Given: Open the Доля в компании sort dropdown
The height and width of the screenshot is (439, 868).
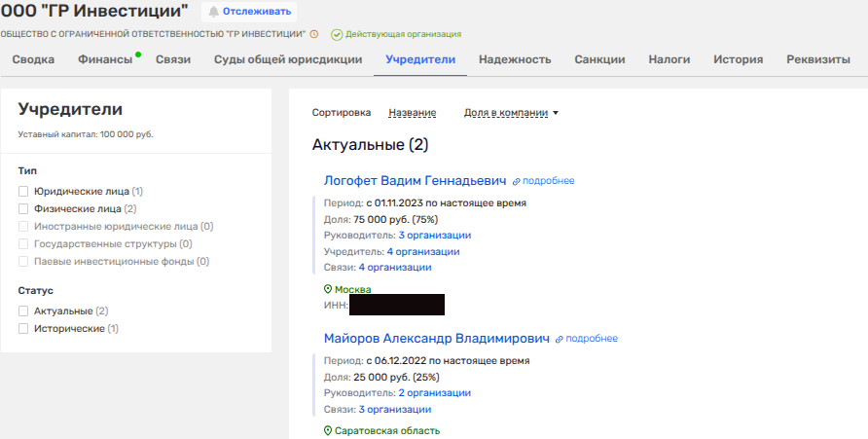Looking at the screenshot, I should tap(512, 113).
